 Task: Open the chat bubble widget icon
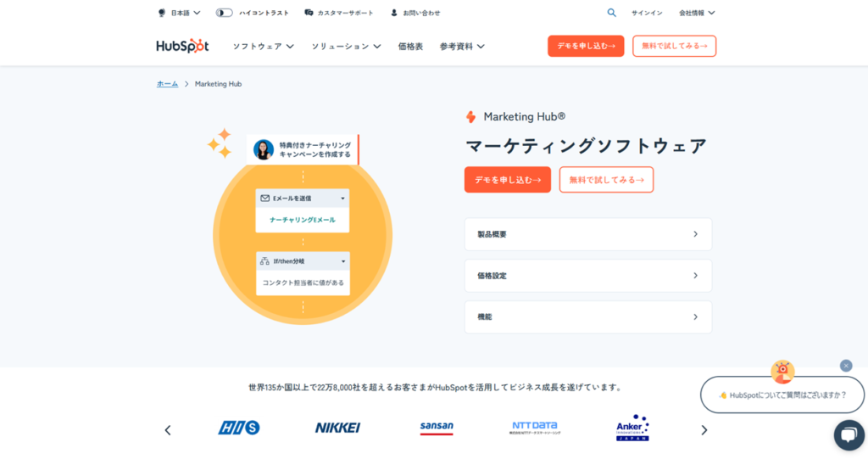coord(849,434)
